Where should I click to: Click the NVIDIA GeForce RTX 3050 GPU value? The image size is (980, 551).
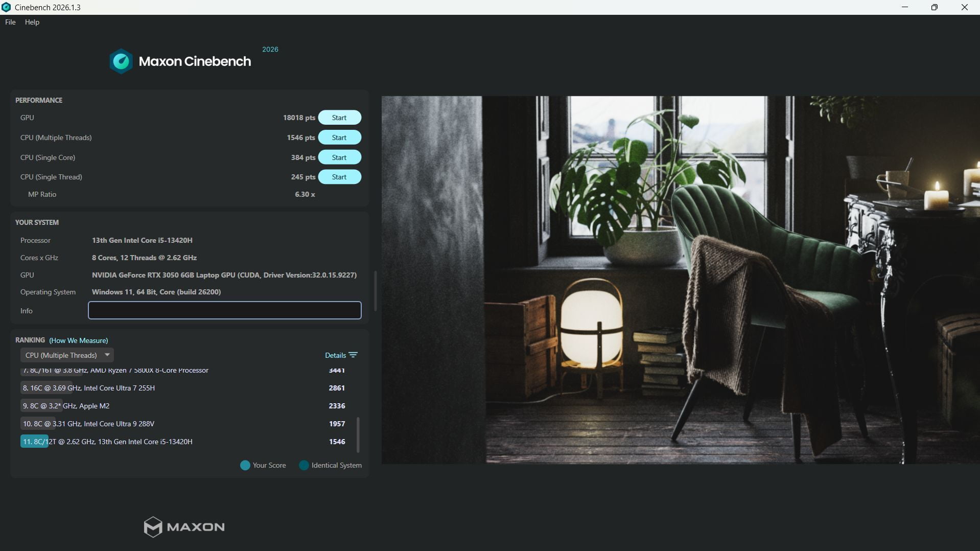point(224,275)
